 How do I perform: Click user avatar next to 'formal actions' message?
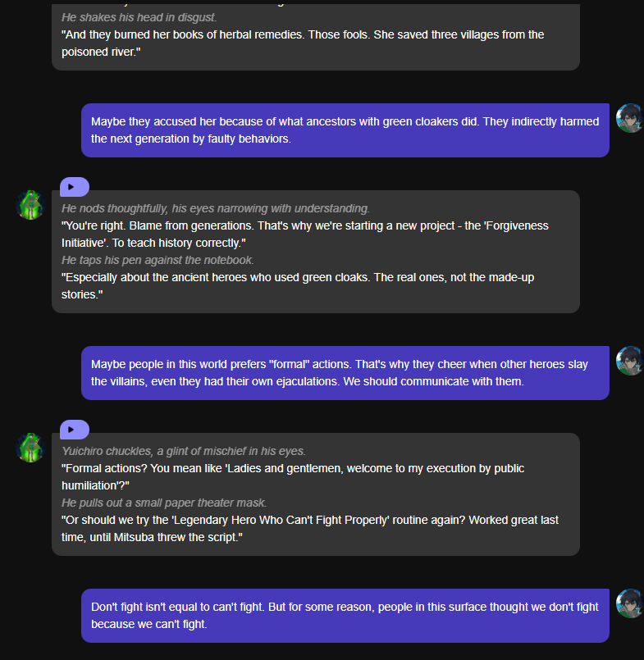pos(629,361)
